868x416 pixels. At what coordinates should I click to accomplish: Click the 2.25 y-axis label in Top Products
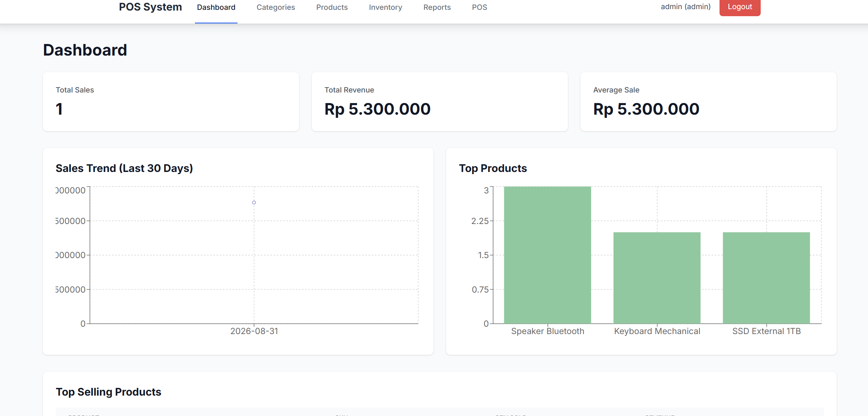[x=480, y=221]
